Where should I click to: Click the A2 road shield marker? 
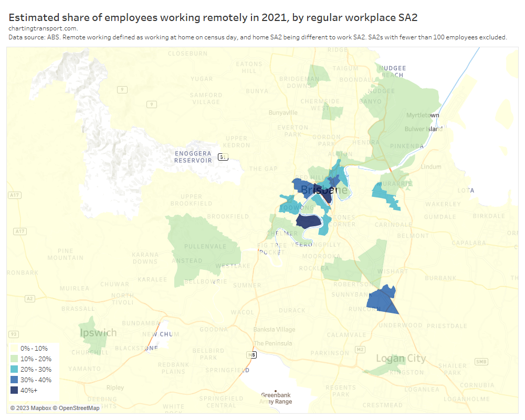tap(29, 299)
